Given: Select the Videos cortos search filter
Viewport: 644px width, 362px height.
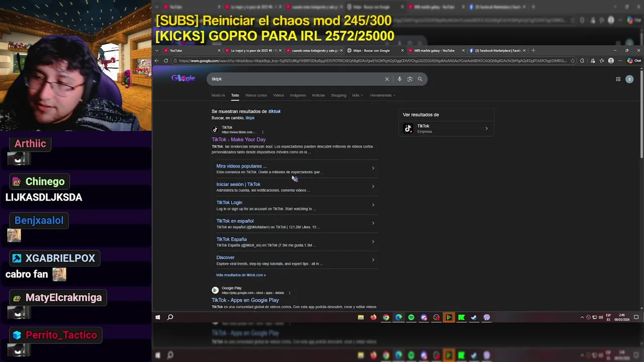Looking at the screenshot, I should (x=256, y=95).
